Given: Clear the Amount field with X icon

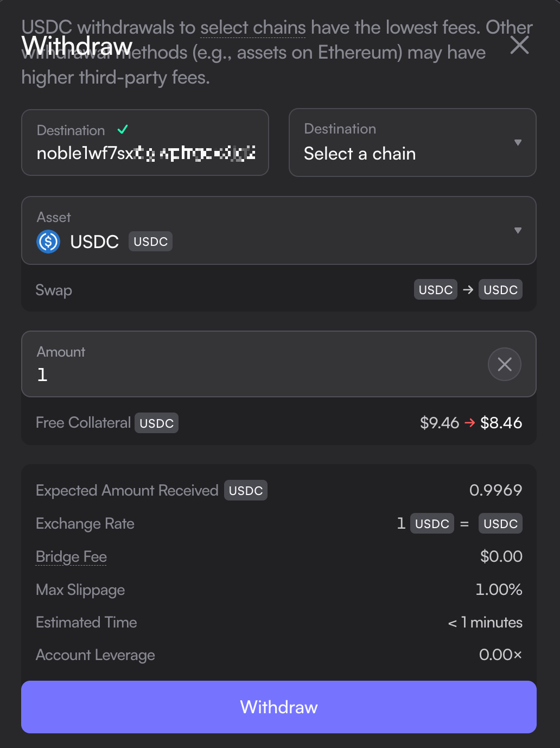Looking at the screenshot, I should coord(505,364).
